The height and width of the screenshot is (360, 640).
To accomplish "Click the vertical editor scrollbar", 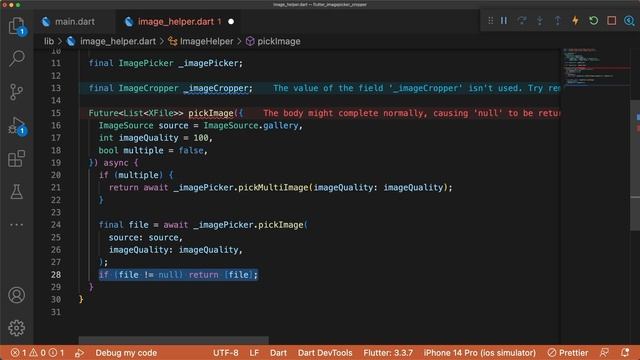I will click(635, 165).
